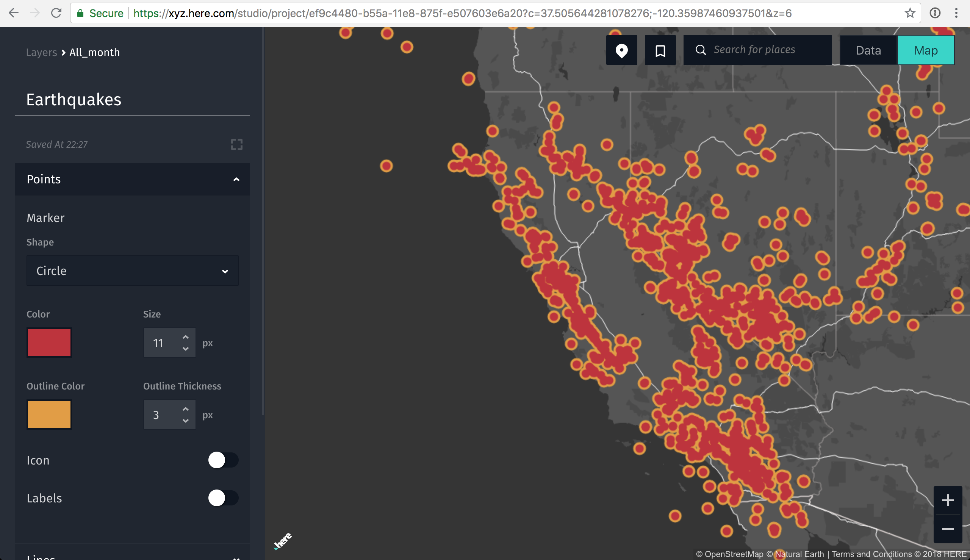Select the Map tab
Screen dimensions: 970x560
point(925,50)
